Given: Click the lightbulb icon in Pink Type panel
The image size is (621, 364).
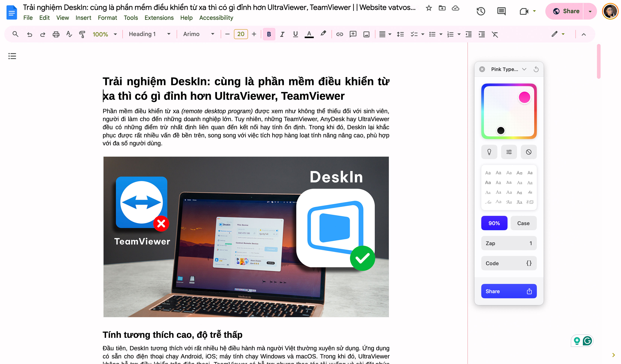Looking at the screenshot, I should pyautogui.click(x=489, y=152).
